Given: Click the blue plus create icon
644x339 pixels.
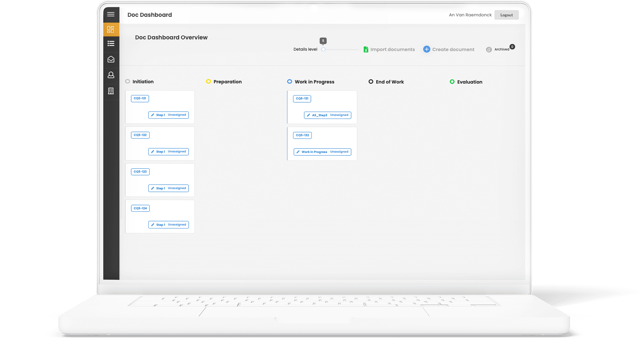Looking at the screenshot, I should pyautogui.click(x=427, y=49).
